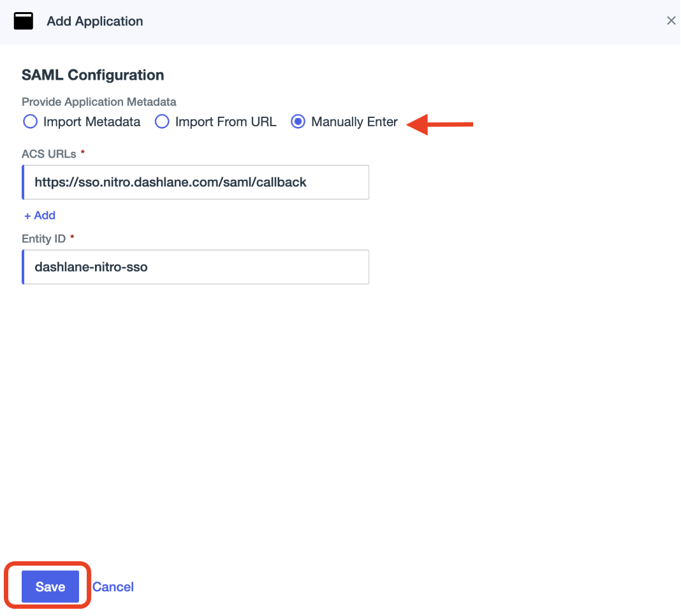
Task: Click the red arrow pointing at Manually Enter
Action: click(440, 124)
